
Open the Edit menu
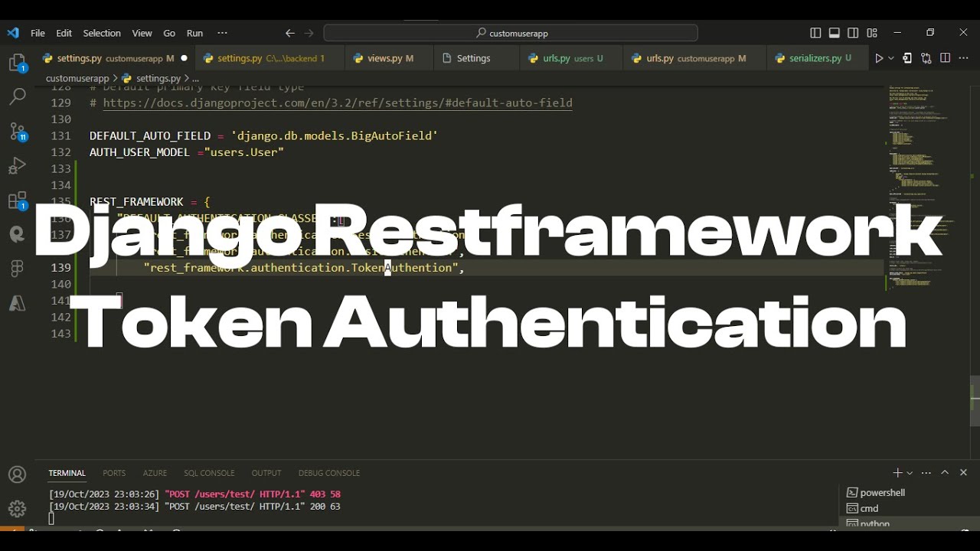click(64, 33)
